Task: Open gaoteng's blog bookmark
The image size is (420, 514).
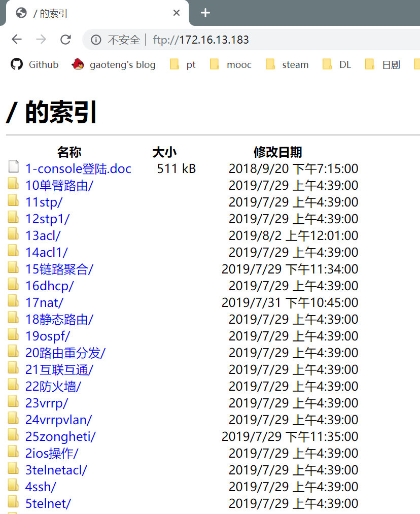Action: coord(114,64)
